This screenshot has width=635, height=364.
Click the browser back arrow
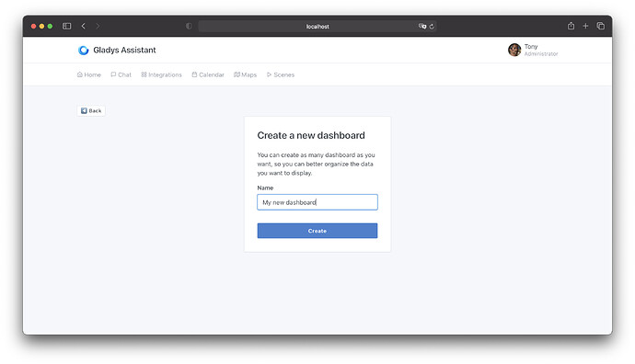pyautogui.click(x=84, y=27)
